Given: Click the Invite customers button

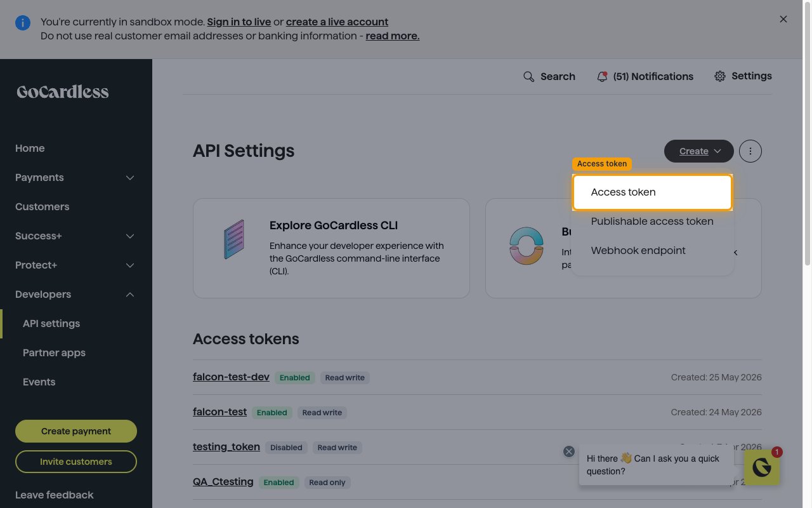Looking at the screenshot, I should pyautogui.click(x=76, y=462).
